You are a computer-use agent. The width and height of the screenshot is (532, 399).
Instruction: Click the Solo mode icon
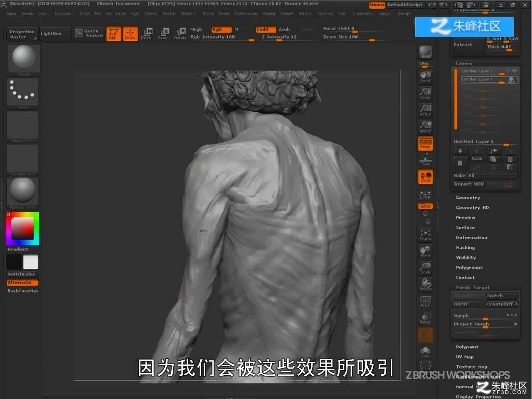tap(425, 352)
